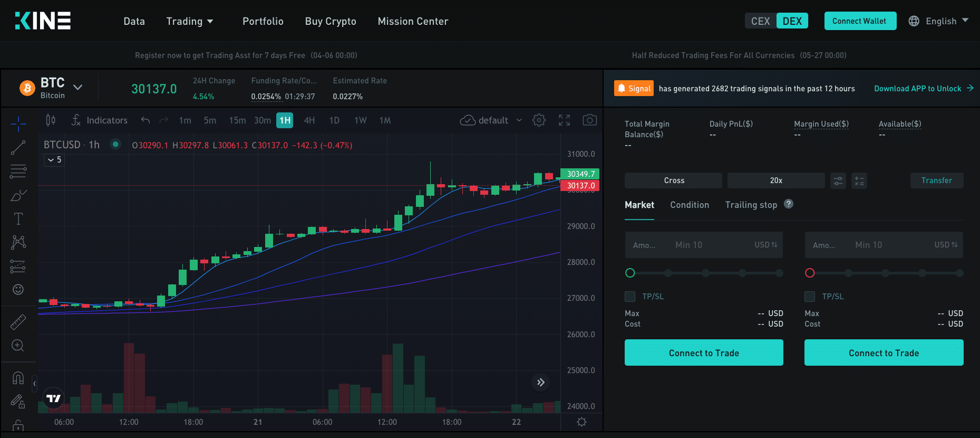
Task: Open the 20x leverage selector
Action: coord(776,180)
